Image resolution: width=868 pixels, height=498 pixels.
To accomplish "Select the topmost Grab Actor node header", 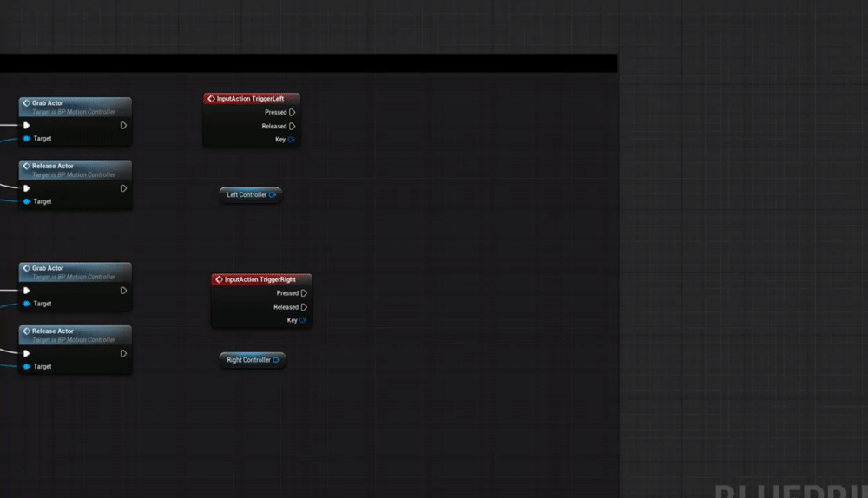I will (76, 107).
